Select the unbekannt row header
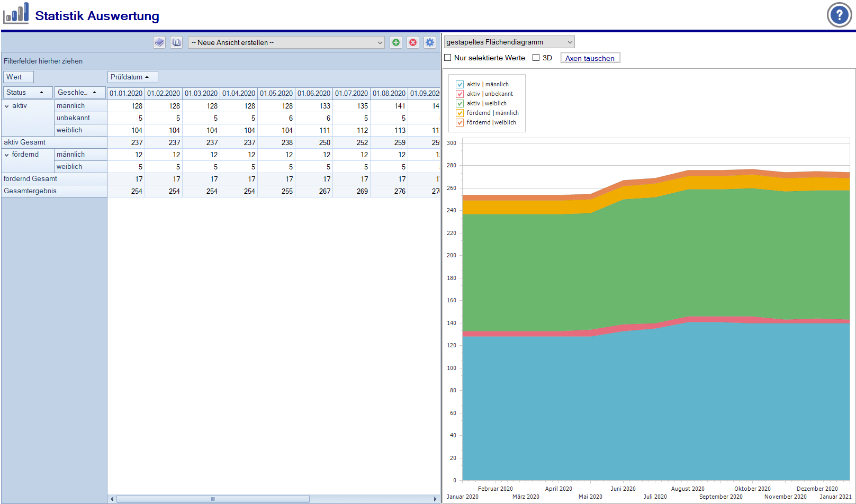 (x=80, y=118)
